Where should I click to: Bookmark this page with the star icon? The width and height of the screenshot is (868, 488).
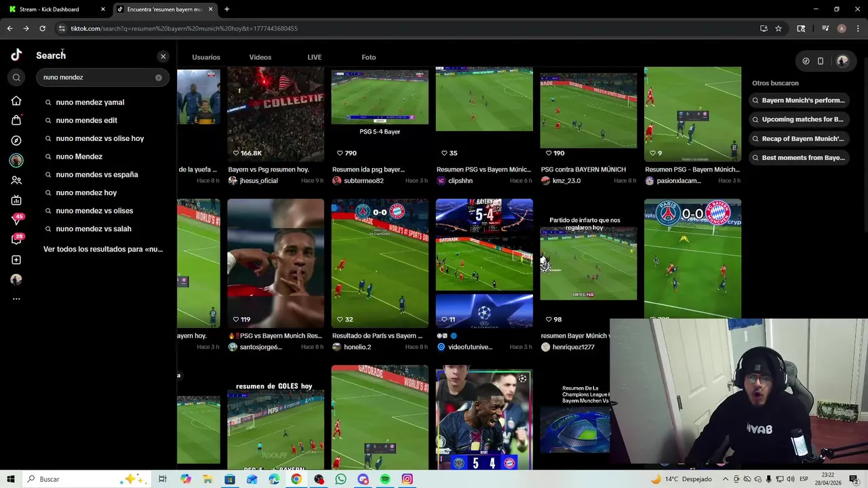coord(778,28)
